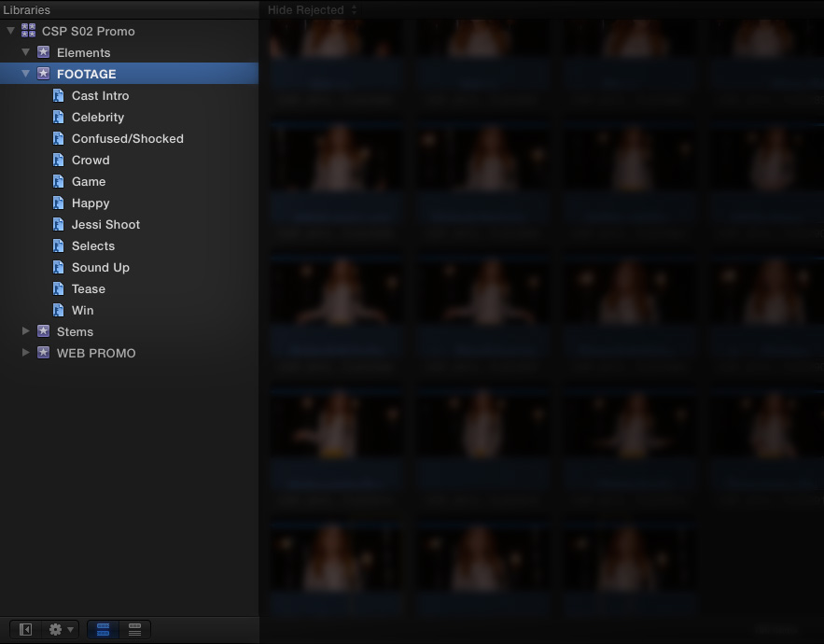Select the Stems event label
Screen dimensions: 824x644
click(x=75, y=331)
